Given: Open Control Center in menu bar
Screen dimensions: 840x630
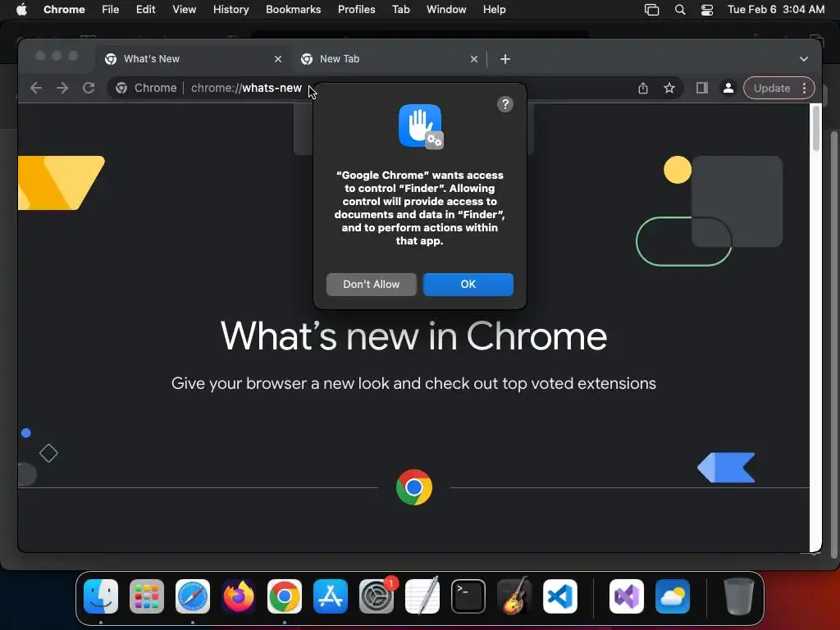Looking at the screenshot, I should [x=707, y=10].
